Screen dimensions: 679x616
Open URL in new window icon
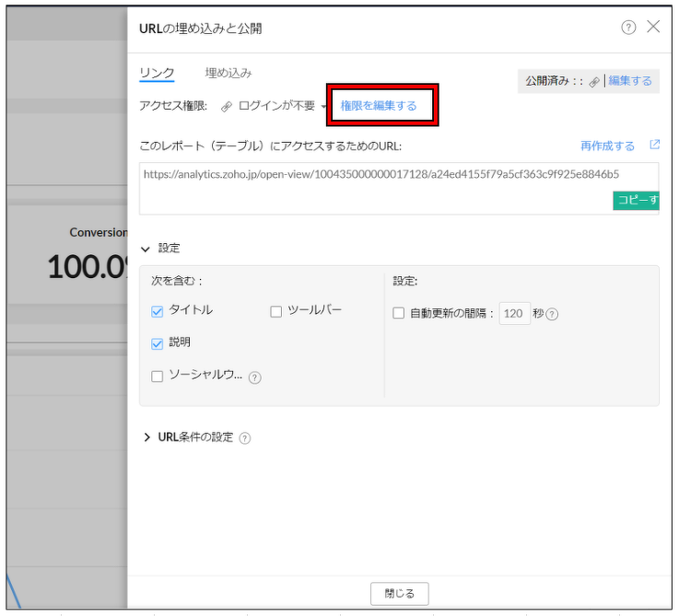[654, 145]
